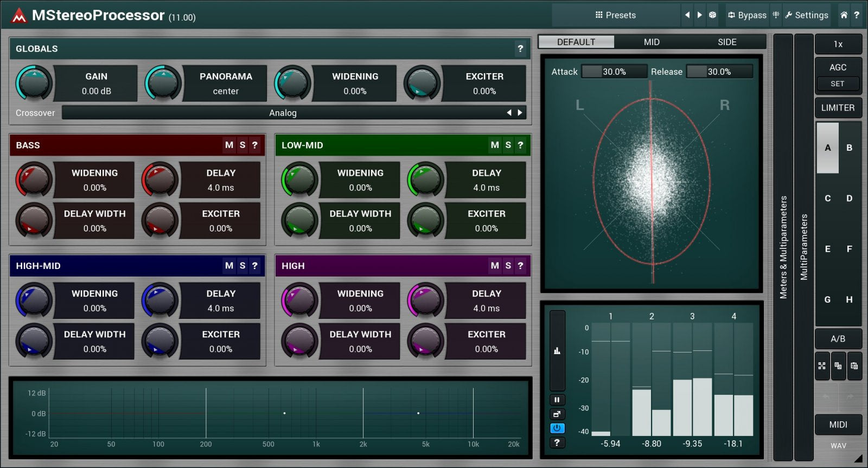
Task: Click the High band DELAY knob
Action: coord(426,300)
